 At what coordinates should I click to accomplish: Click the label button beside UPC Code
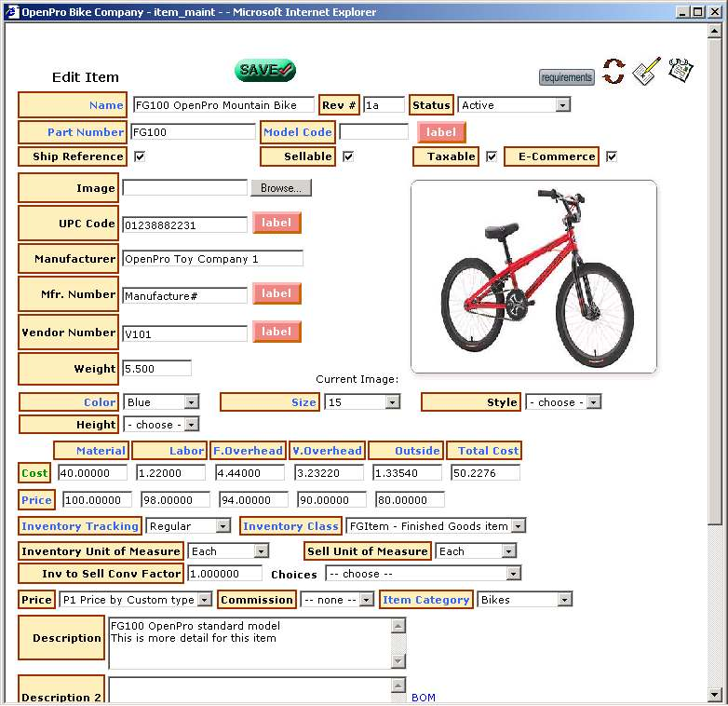[276, 224]
